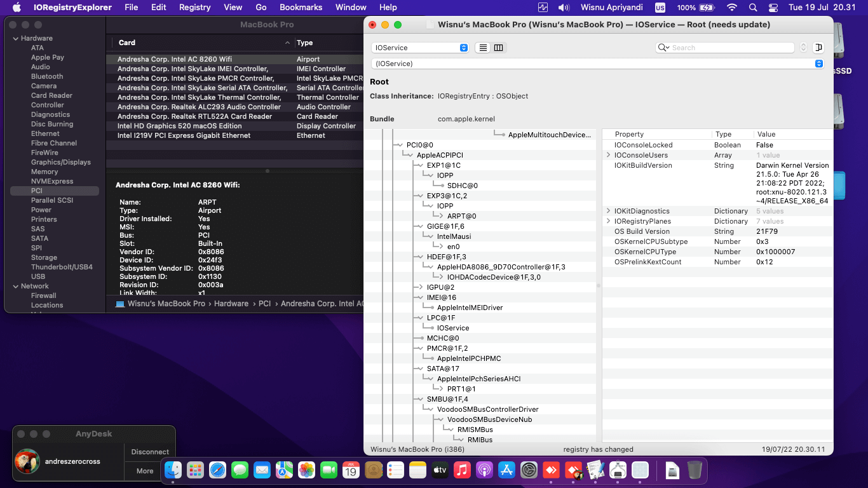
Task: Open the Registry menu
Action: [x=194, y=8]
